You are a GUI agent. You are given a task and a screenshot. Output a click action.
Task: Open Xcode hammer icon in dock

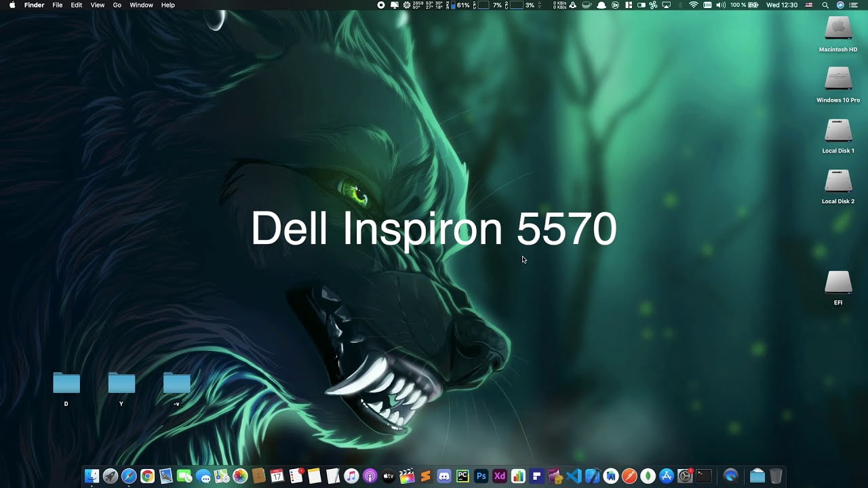[592, 476]
